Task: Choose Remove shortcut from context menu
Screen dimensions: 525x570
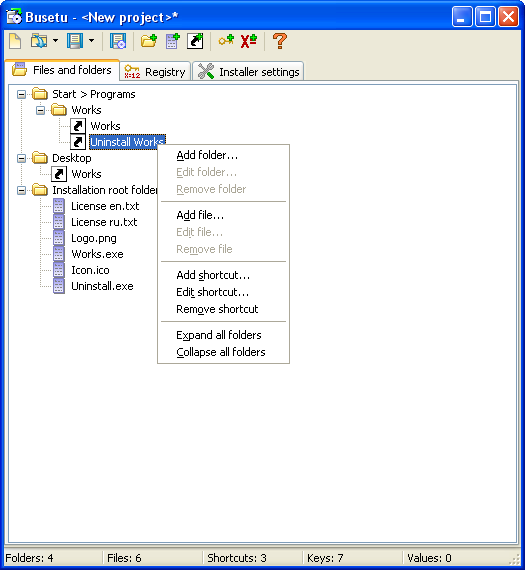Action: pyautogui.click(x=223, y=309)
